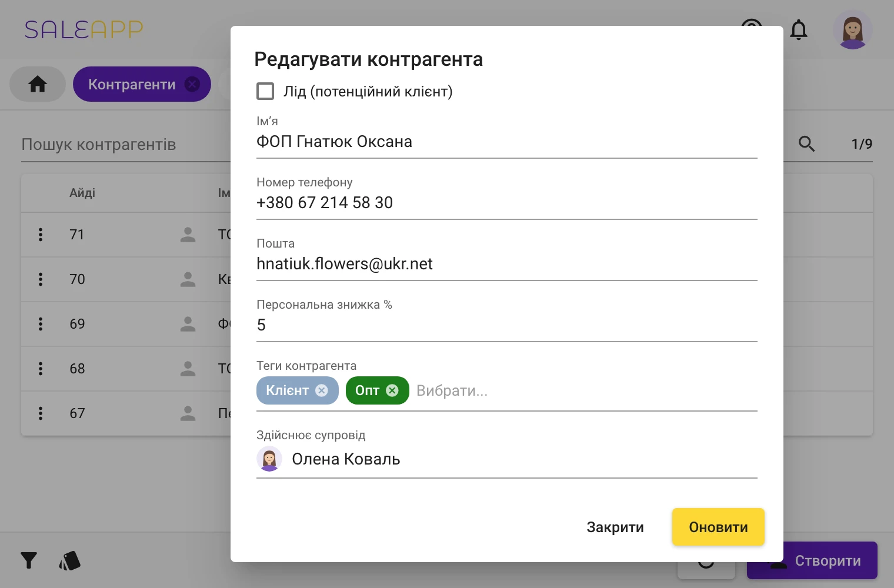Edit the Ім'я field with ФОП Гнатюк Оксана

[x=506, y=142]
